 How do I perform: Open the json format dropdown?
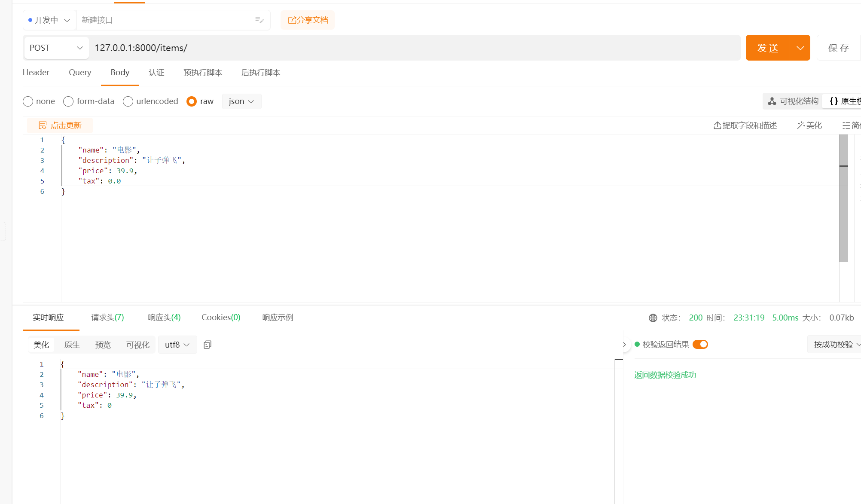[x=241, y=101]
